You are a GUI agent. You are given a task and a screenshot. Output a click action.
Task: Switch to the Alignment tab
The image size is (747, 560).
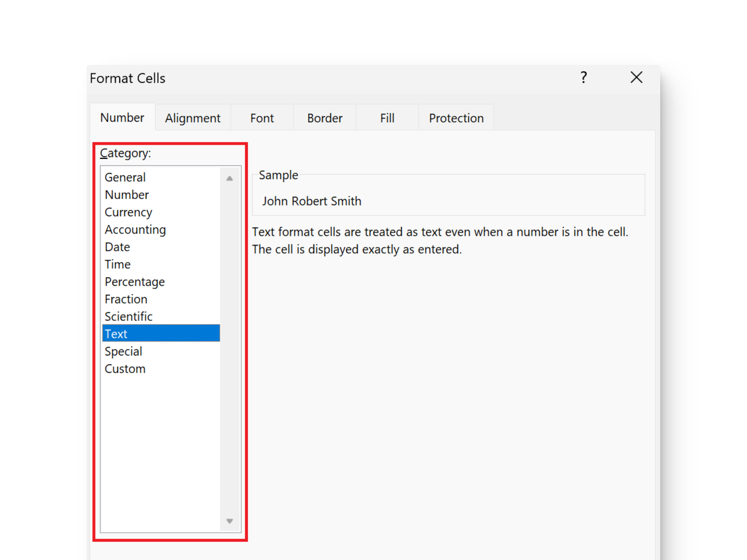(x=192, y=118)
